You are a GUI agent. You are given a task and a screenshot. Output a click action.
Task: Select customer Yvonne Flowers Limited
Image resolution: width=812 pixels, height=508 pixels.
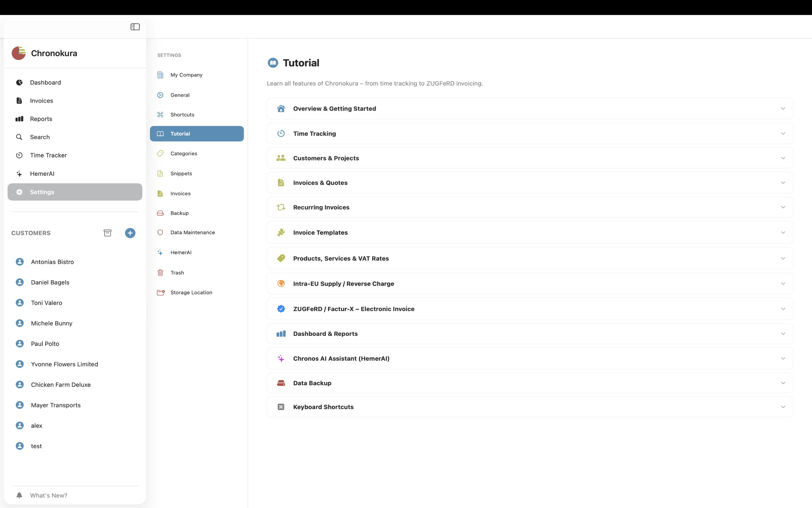(75, 364)
